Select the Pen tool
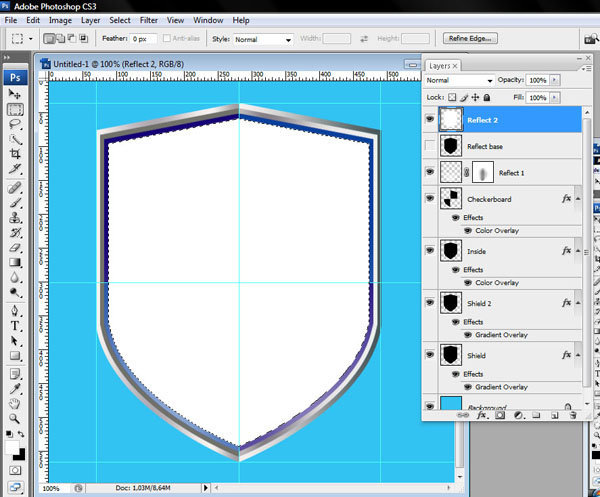This screenshot has width=600, height=497. 15,311
